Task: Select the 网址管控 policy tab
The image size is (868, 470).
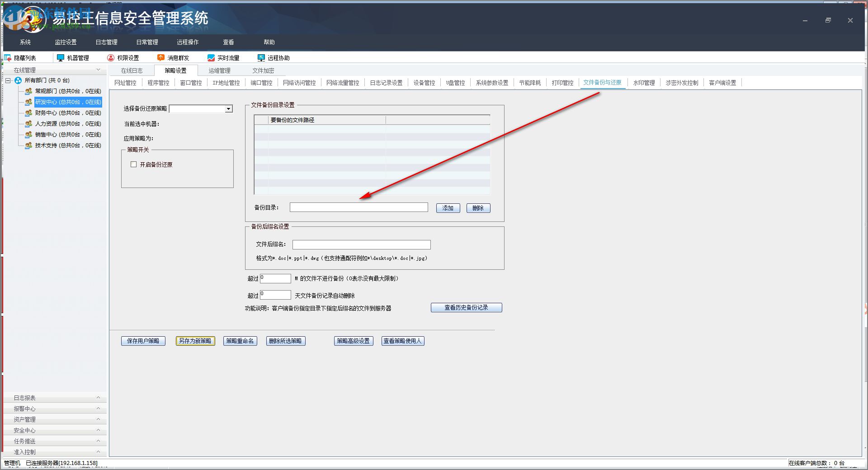Action: [x=125, y=83]
